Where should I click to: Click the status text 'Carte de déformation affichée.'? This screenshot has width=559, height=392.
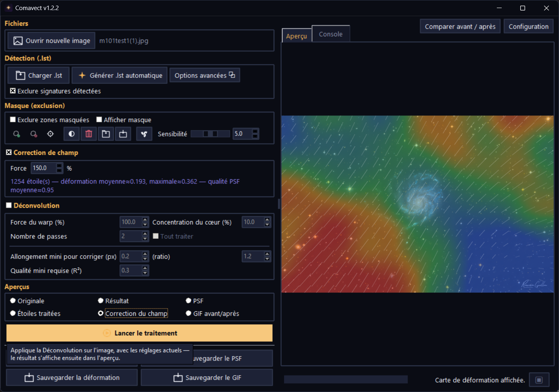coord(480,380)
